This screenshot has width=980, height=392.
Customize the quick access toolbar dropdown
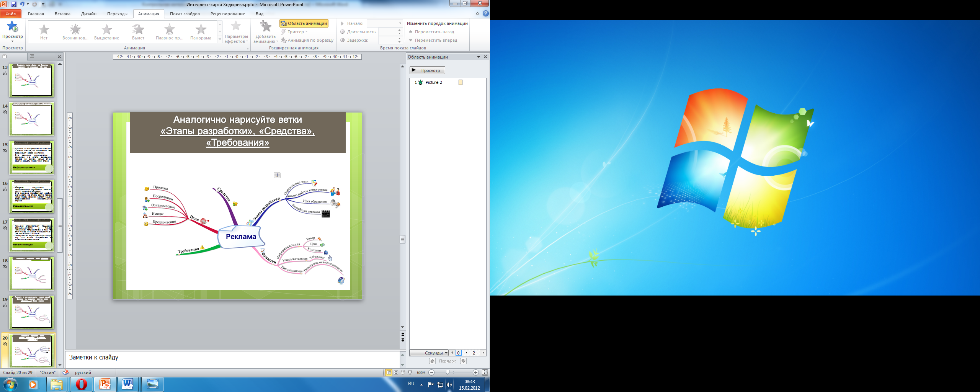[43, 5]
